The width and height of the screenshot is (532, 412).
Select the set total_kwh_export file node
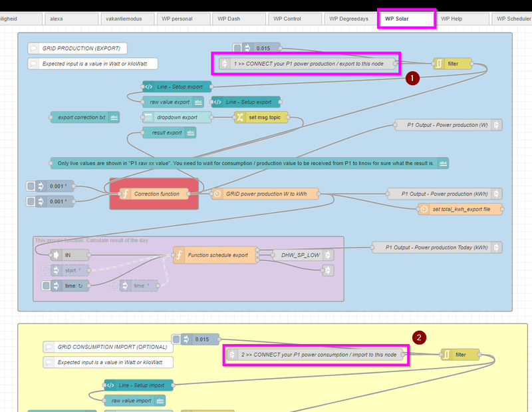pos(460,209)
